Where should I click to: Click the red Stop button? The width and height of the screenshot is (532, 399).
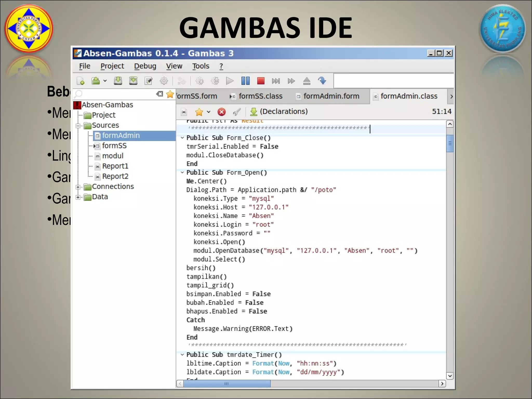(x=261, y=81)
